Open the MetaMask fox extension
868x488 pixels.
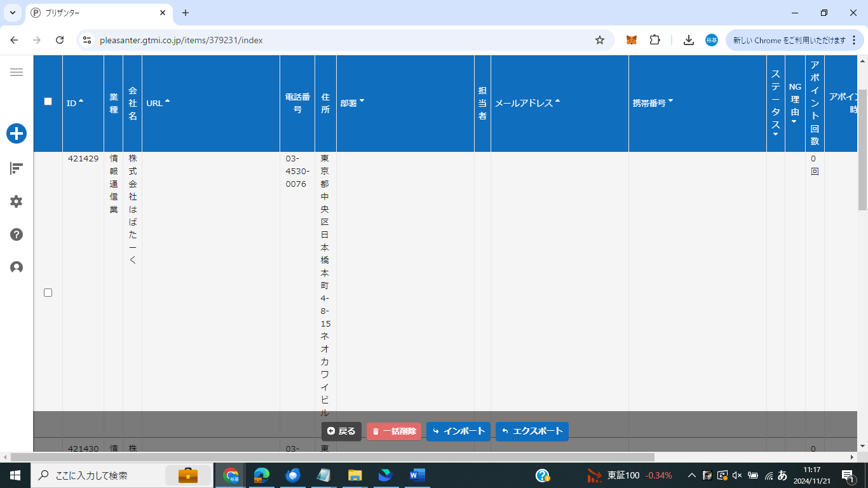pyautogui.click(x=632, y=40)
